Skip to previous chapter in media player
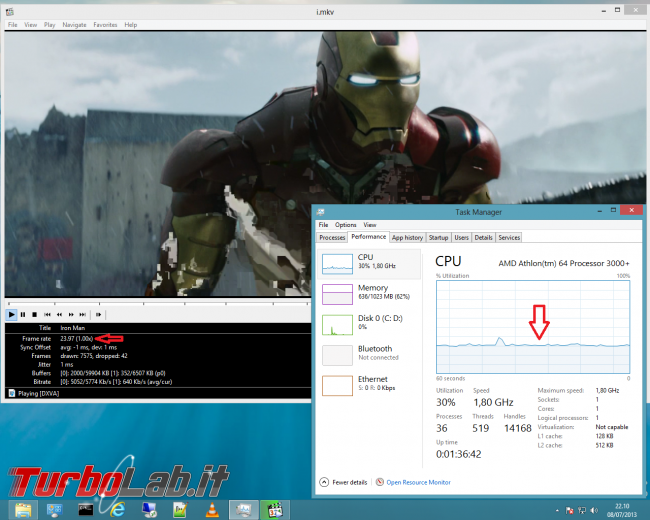650x520 pixels. (x=47, y=315)
